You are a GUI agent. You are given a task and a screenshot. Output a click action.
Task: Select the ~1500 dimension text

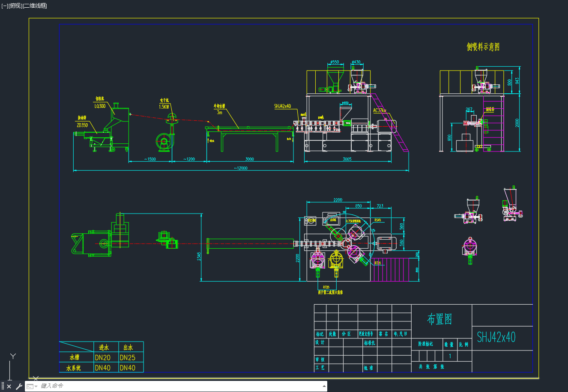149,159
